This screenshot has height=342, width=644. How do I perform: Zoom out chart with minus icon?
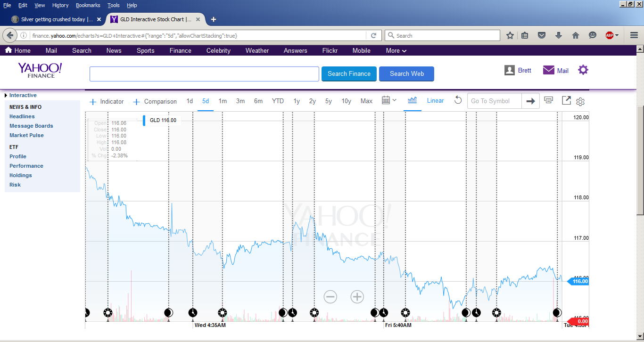(330, 297)
